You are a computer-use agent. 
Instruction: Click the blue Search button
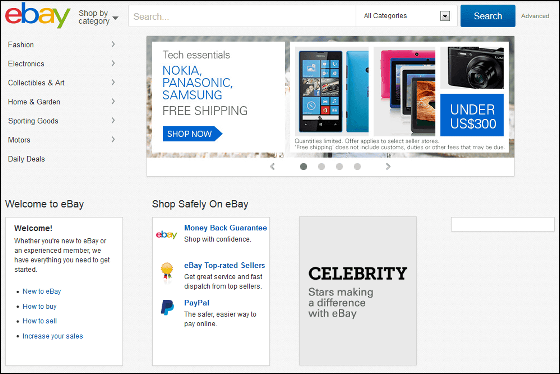(x=488, y=16)
